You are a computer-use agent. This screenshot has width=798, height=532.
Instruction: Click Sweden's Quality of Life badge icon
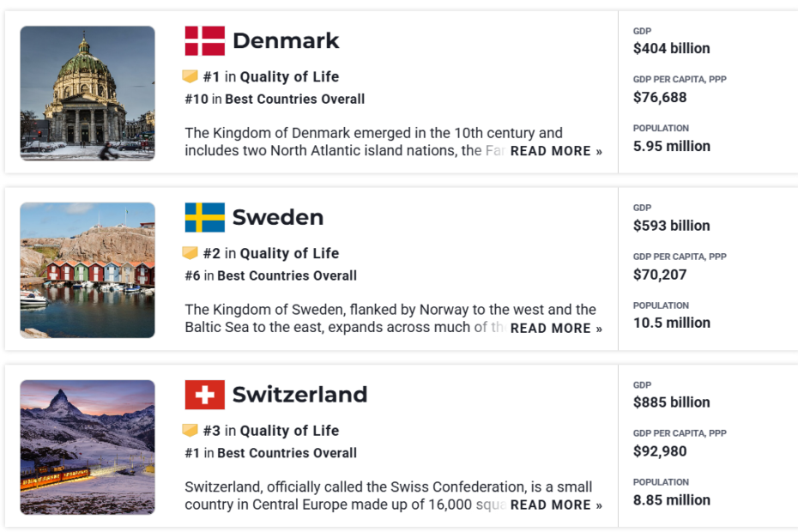[190, 254]
